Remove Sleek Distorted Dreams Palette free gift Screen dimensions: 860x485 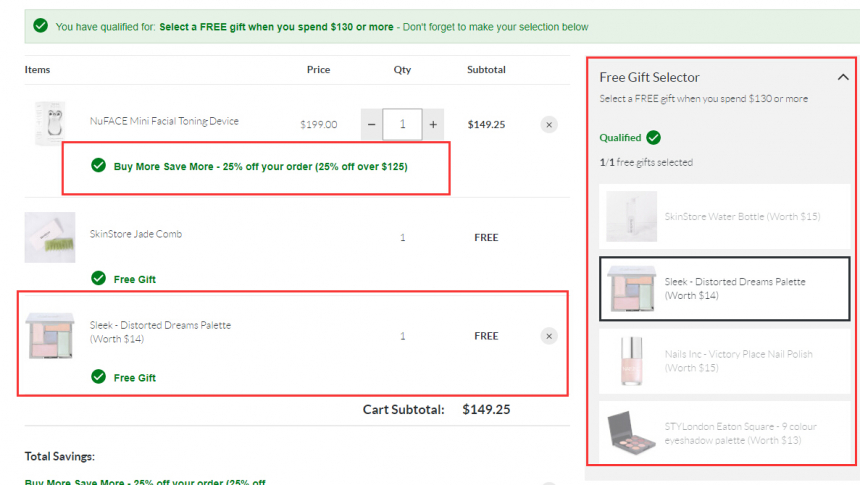click(x=549, y=336)
